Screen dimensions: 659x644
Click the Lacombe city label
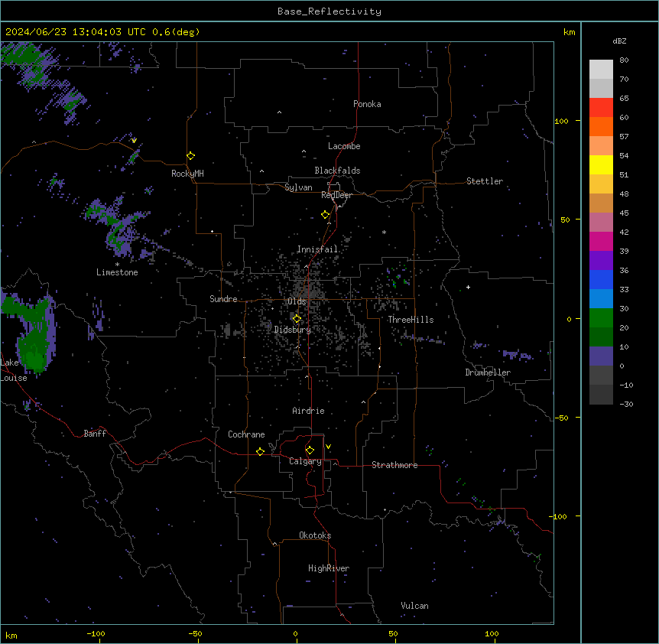point(344,146)
